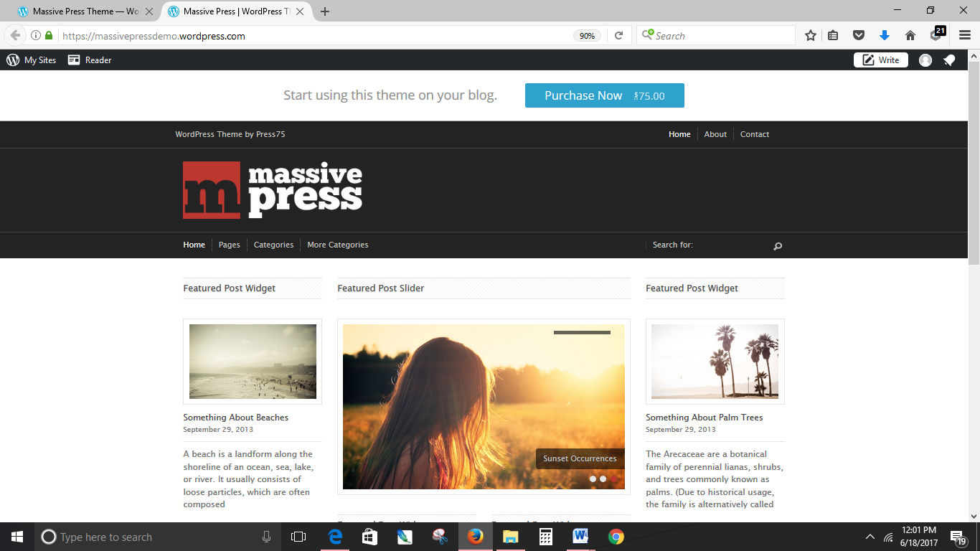
Task: Click the theme's search magnifier icon
Action: pyautogui.click(x=777, y=245)
